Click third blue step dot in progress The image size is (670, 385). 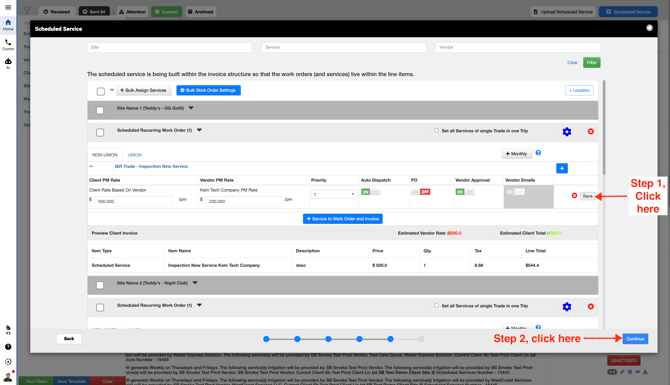[x=328, y=339]
